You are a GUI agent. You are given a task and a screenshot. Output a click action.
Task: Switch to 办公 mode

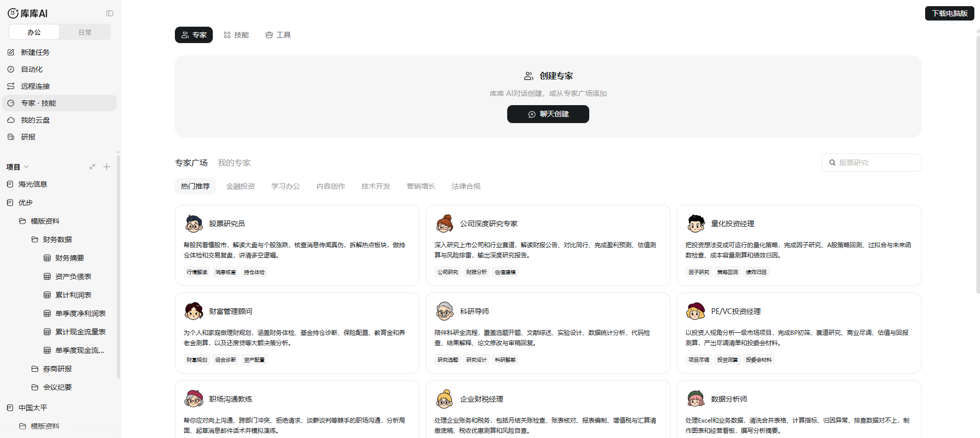coord(34,32)
